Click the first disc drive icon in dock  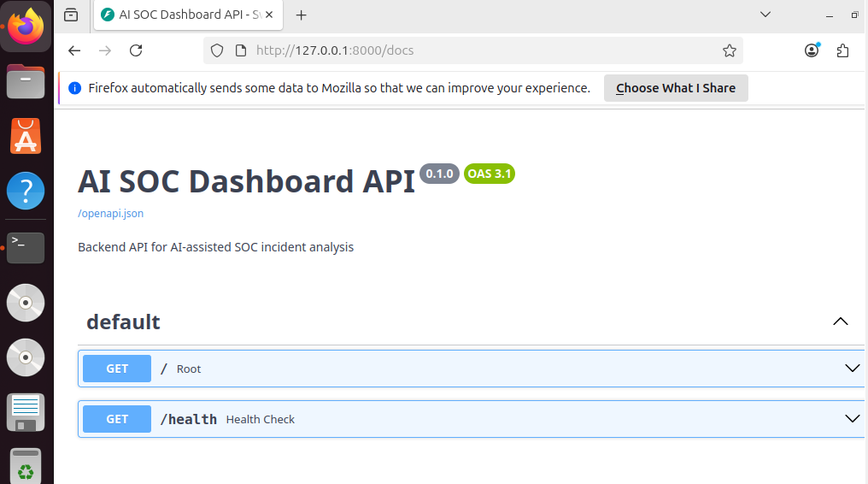pyautogui.click(x=26, y=303)
